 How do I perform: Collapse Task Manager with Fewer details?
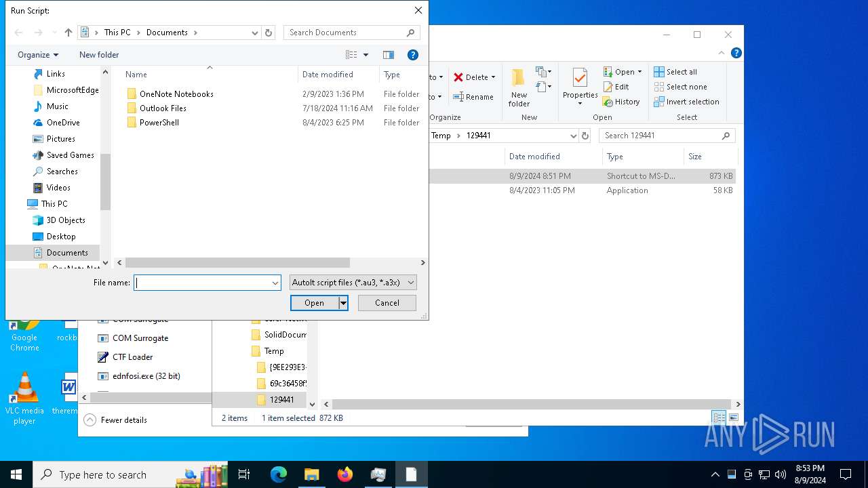point(115,420)
